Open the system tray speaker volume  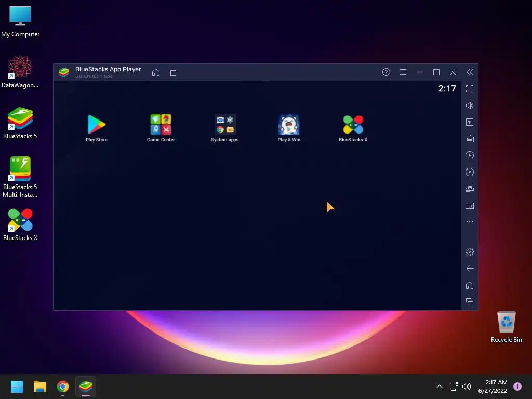[x=467, y=387]
